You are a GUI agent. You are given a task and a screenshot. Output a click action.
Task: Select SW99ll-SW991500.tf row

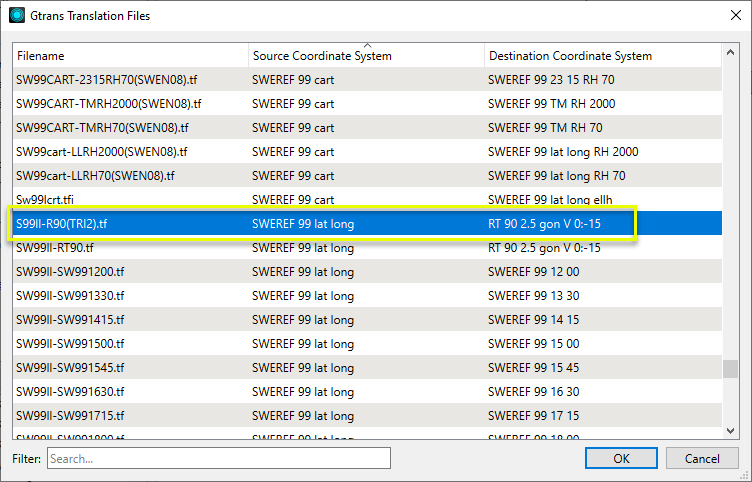pyautogui.click(x=70, y=344)
